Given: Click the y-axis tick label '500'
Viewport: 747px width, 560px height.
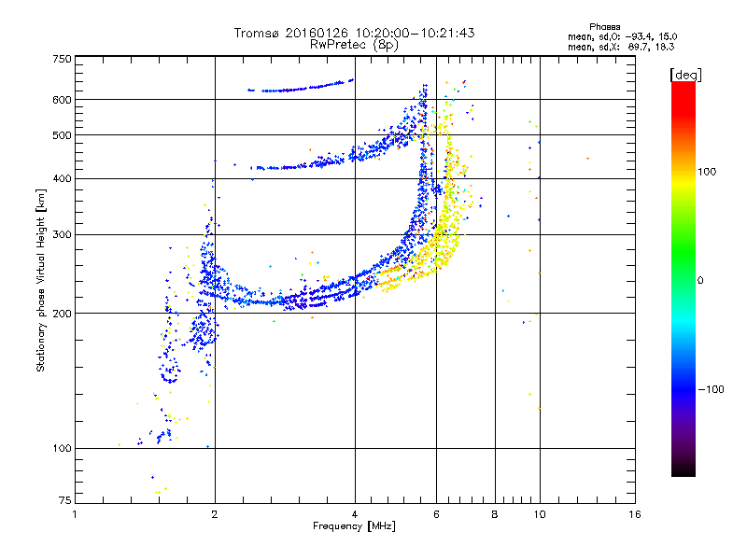Looking at the screenshot, I should pos(63,135).
